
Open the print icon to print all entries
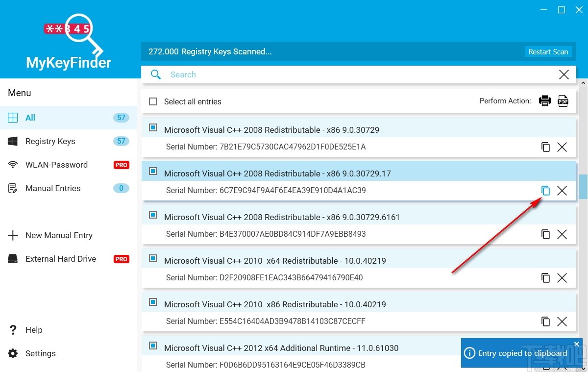(x=545, y=100)
